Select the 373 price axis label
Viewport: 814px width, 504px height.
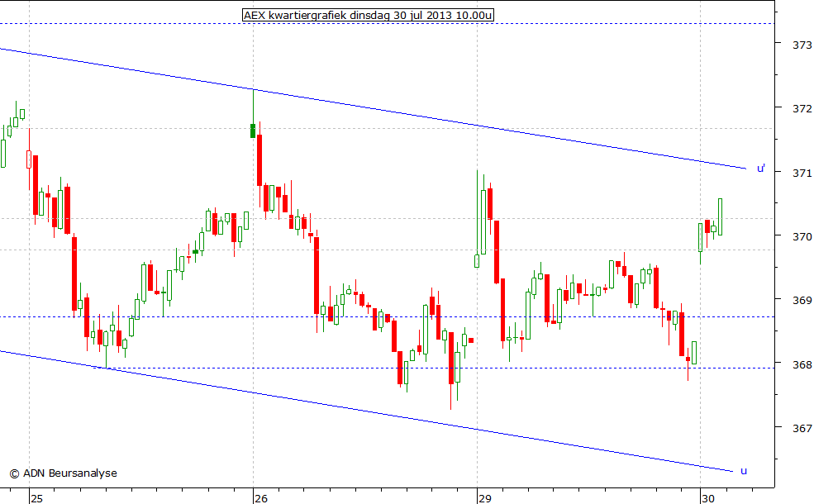[802, 45]
